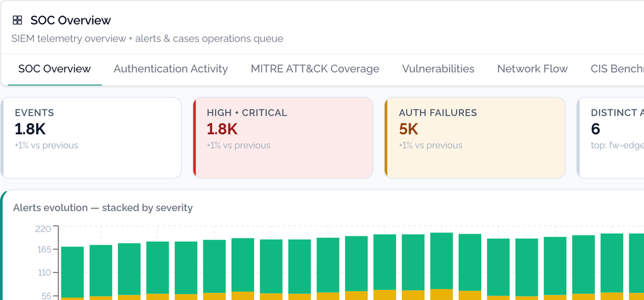
Task: Open the HIGH + CRITICAL card
Action: click(283, 138)
